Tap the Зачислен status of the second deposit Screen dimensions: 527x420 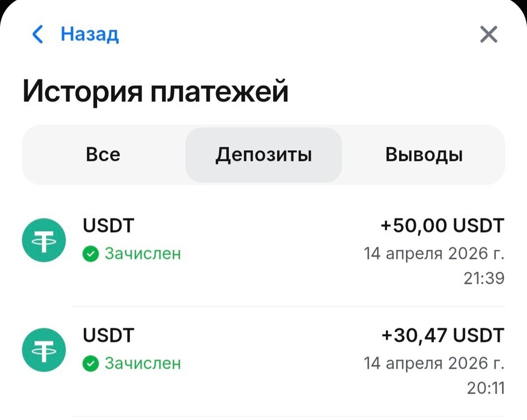point(143,364)
